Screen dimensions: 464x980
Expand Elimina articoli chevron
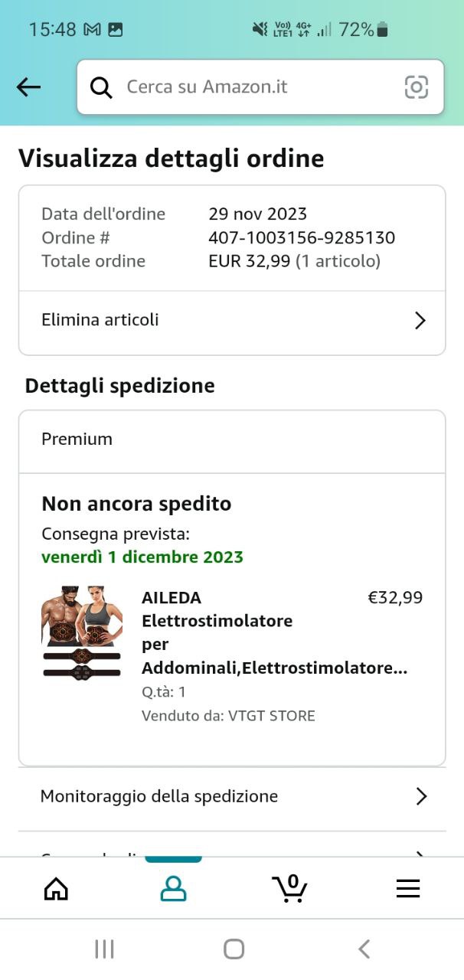click(x=420, y=320)
